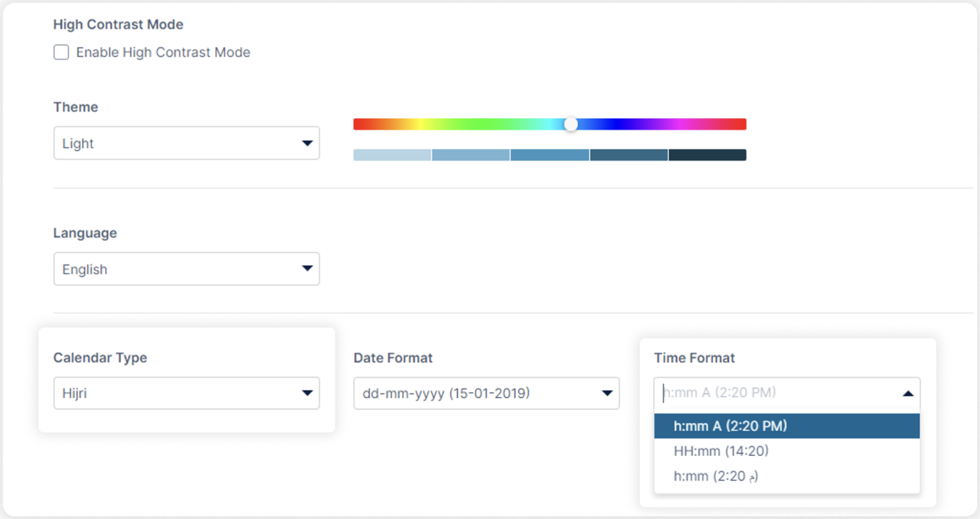The height and width of the screenshot is (519, 980).
Task: Click the Date Format chevron icon
Action: click(608, 393)
